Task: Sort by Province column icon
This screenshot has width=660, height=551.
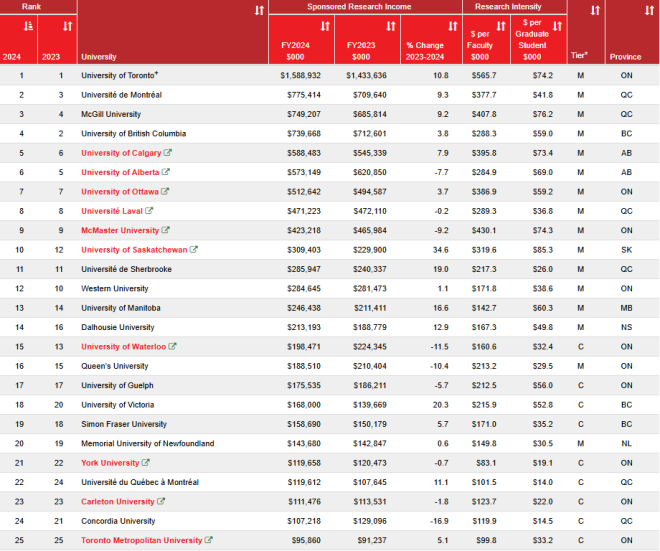Action: point(640,10)
